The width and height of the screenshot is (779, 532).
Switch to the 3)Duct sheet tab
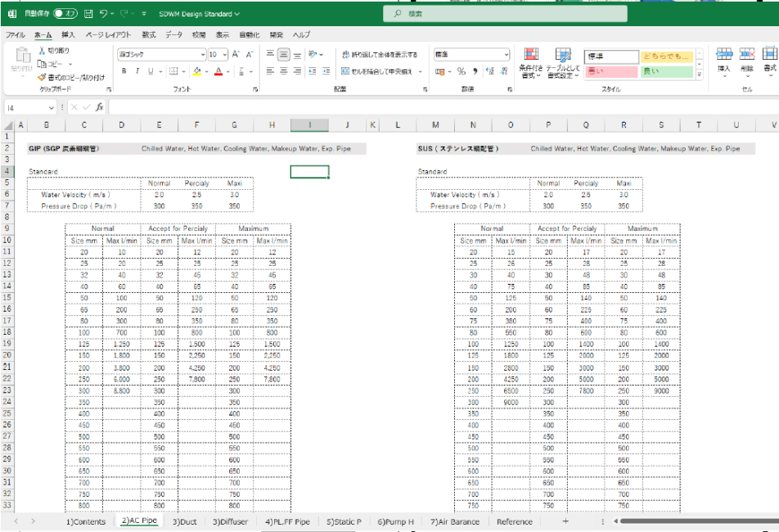[x=184, y=521]
